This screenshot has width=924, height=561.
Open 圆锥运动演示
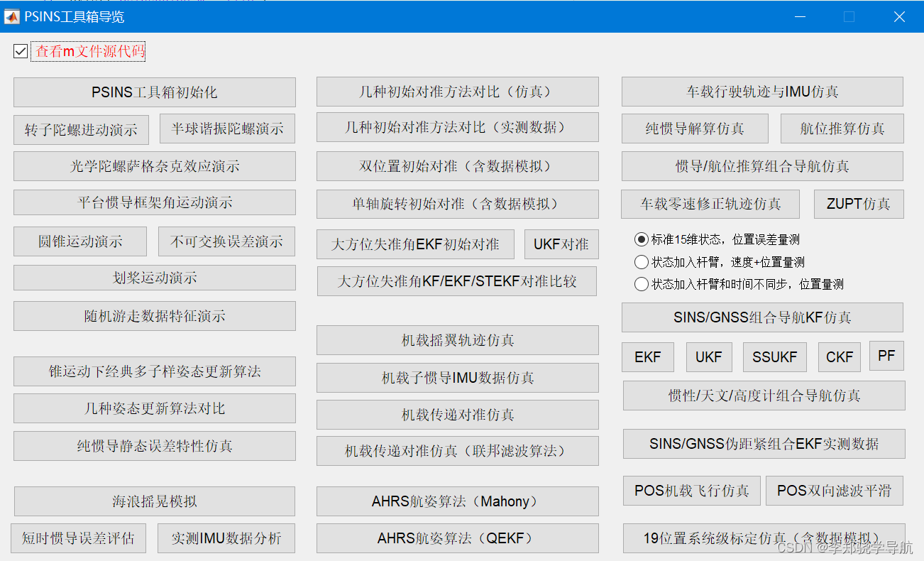[80, 241]
